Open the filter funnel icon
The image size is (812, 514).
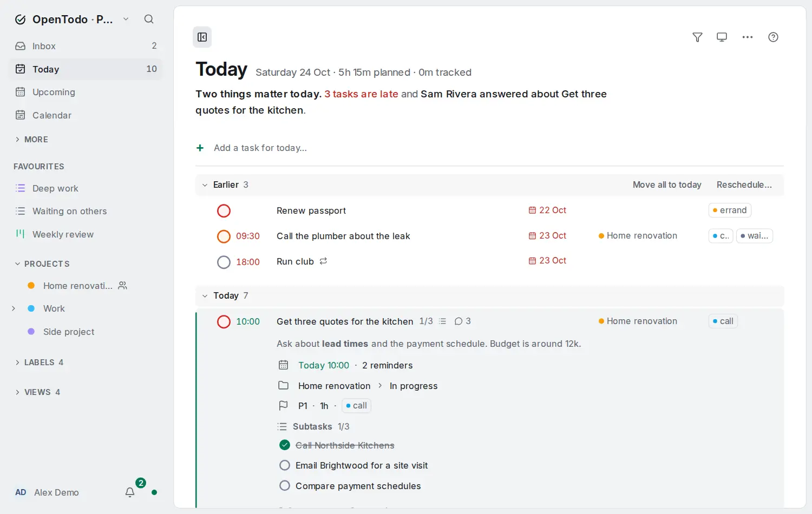697,37
